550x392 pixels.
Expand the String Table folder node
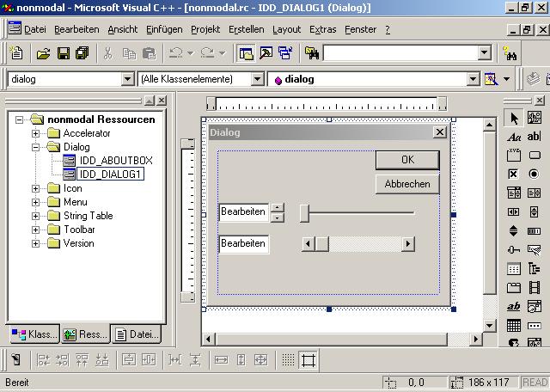tap(35, 216)
